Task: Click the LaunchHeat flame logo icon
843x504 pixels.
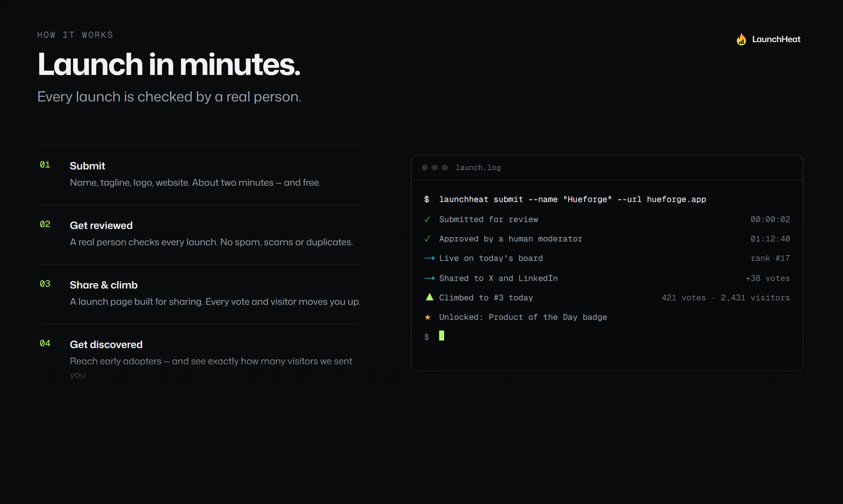Action: (741, 39)
